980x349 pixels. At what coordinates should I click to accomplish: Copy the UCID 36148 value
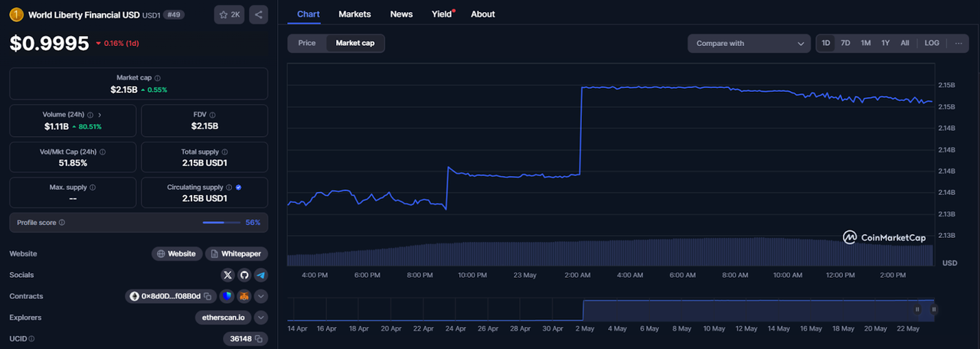click(x=259, y=338)
